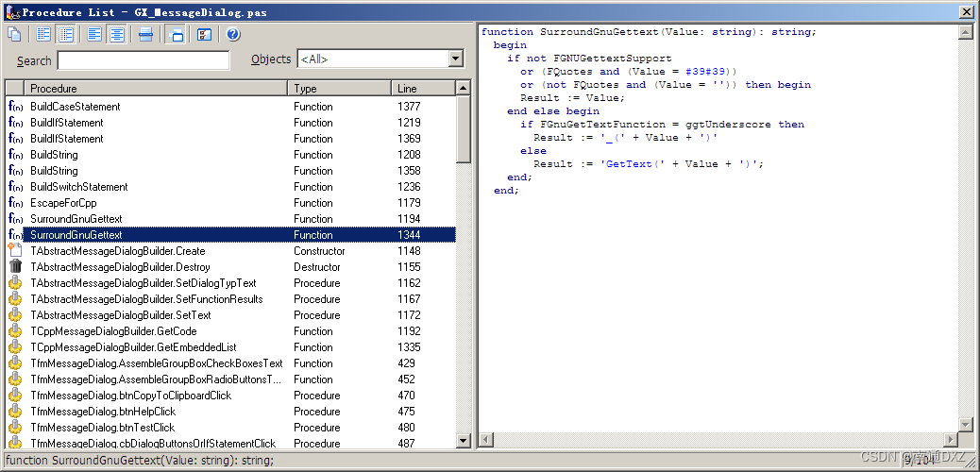The height and width of the screenshot is (472, 980).
Task: Click icon beside TCppMessageDialogBuilder.GetEmbeddedList
Action: point(16,347)
